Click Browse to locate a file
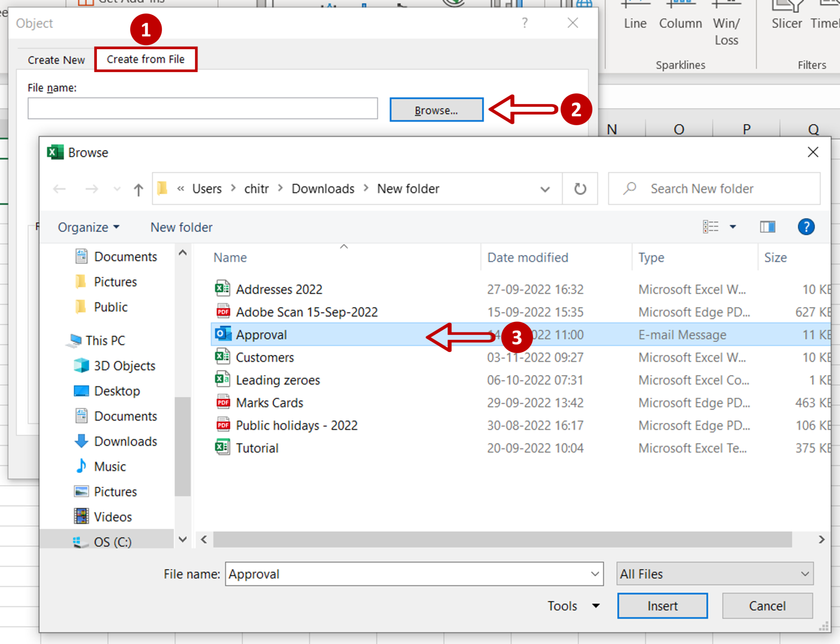 pyautogui.click(x=436, y=108)
